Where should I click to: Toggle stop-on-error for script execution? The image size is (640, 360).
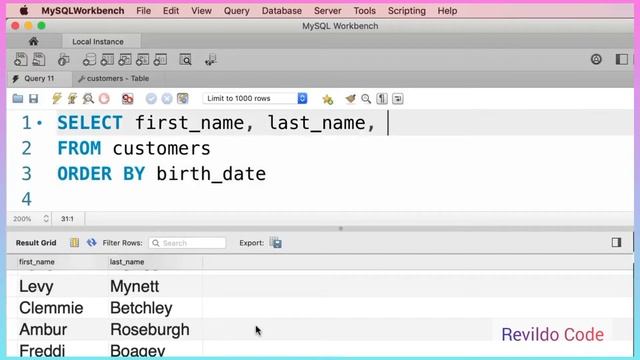point(128,98)
